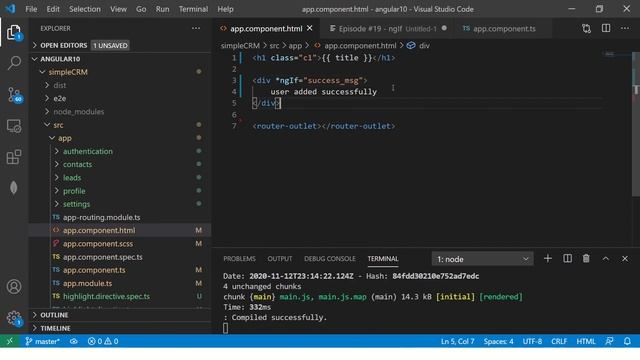
Task: Switch to the Debug Console tab
Action: [330, 259]
